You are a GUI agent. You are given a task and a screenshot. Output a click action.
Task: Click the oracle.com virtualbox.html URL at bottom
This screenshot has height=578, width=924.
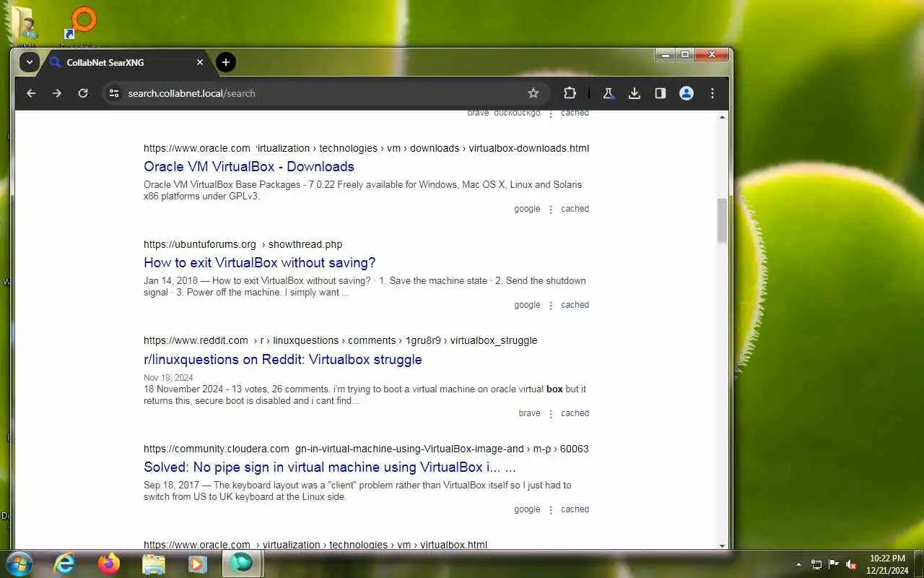[315, 545]
